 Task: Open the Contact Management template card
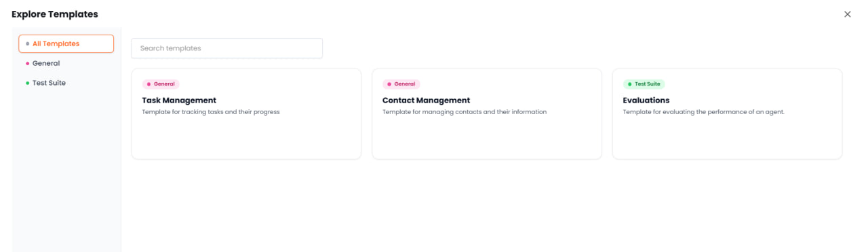(487, 114)
